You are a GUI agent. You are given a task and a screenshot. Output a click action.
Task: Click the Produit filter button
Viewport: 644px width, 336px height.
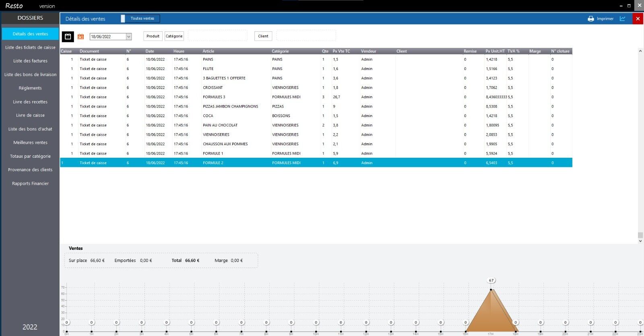(153, 36)
